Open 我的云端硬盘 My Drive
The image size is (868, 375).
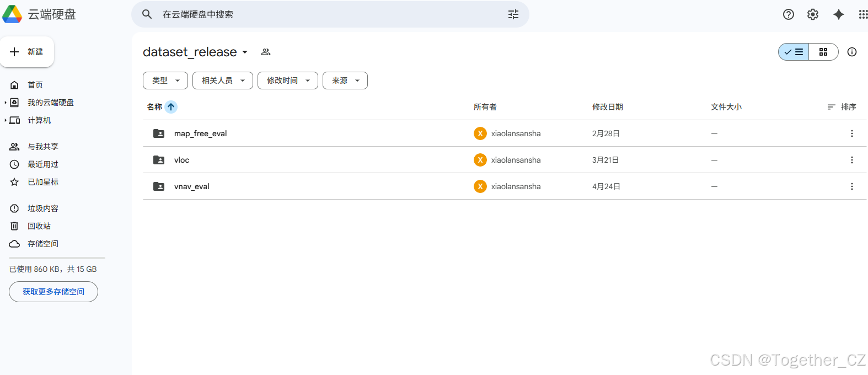pyautogui.click(x=51, y=103)
